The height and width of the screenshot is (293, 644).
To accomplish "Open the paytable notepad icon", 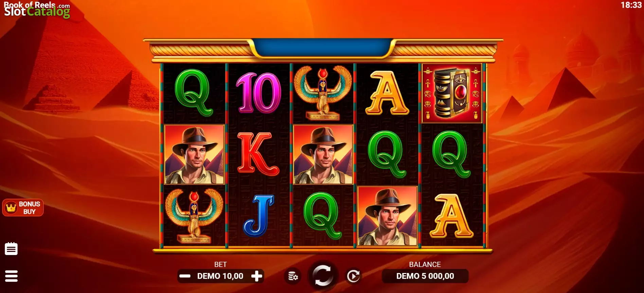I will click(11, 249).
